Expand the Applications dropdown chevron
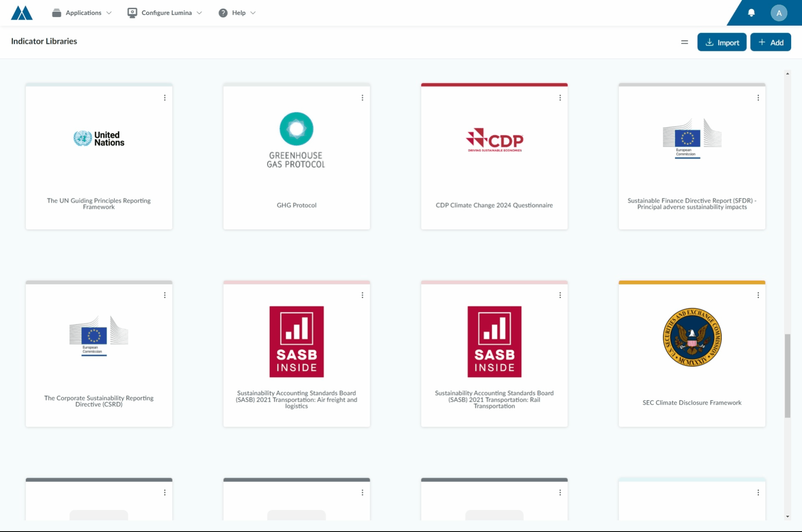The width and height of the screenshot is (802, 532). click(109, 13)
